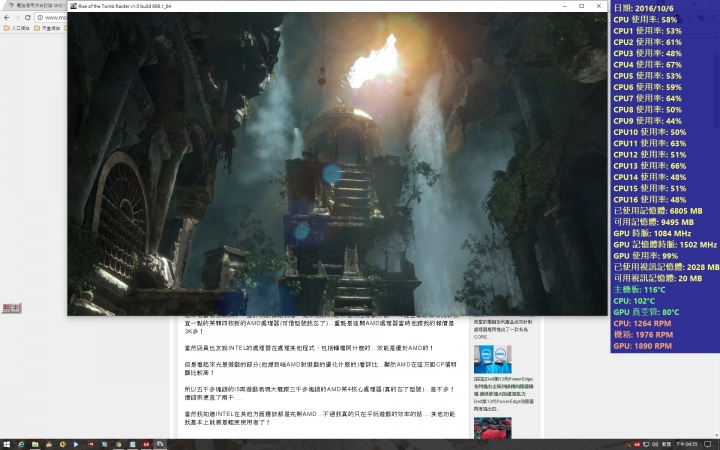
Task: Click the 'CPU: 1264 RPM' fan line
Action: (x=642, y=323)
